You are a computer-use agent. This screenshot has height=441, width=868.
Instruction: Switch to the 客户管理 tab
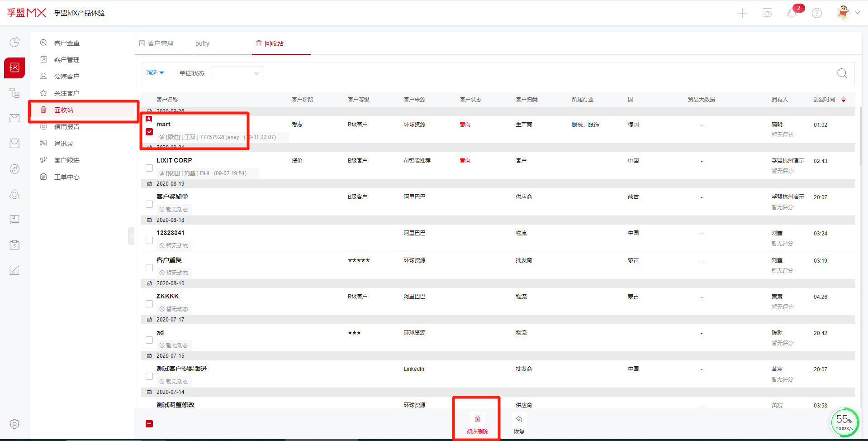(x=161, y=43)
